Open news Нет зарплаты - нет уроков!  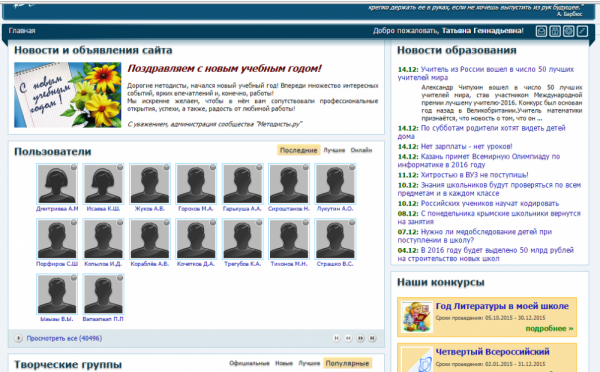pyautogui.click(x=466, y=146)
